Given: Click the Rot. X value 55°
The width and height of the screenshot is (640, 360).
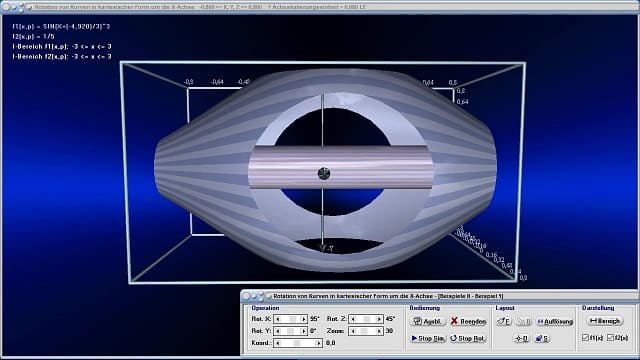Looking at the screenshot, I should coord(314,319).
